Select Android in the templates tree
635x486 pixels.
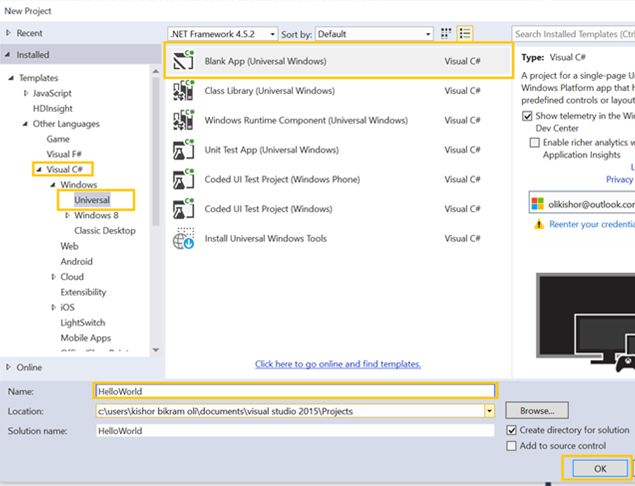click(x=77, y=261)
